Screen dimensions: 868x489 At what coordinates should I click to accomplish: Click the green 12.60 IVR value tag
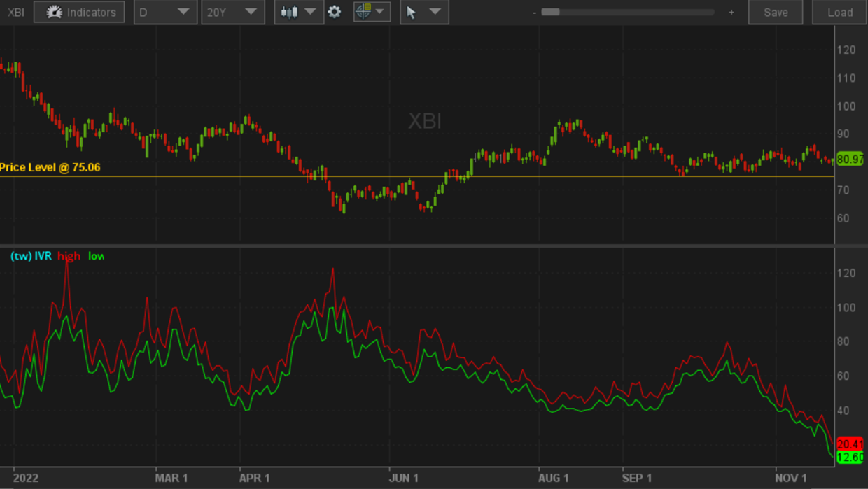850,457
